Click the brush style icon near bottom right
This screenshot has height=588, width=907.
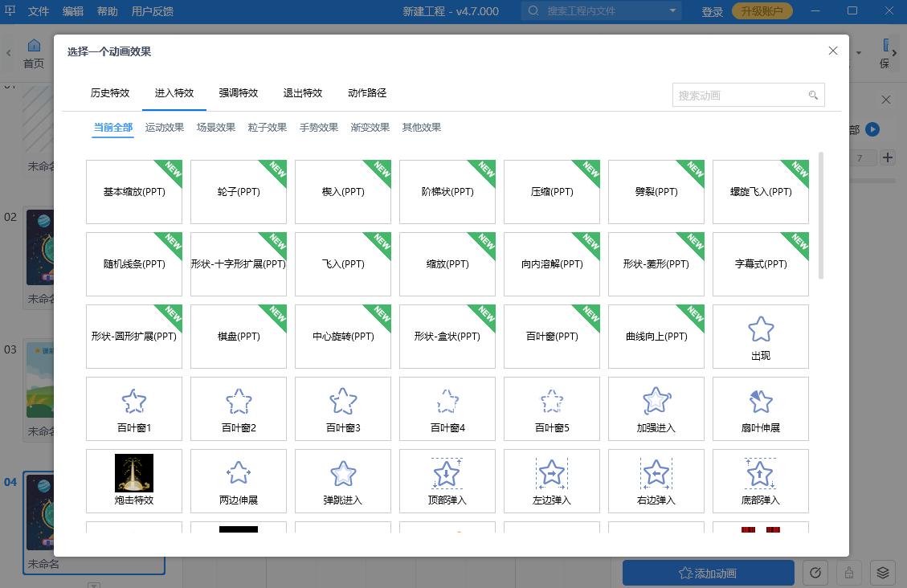(849, 573)
